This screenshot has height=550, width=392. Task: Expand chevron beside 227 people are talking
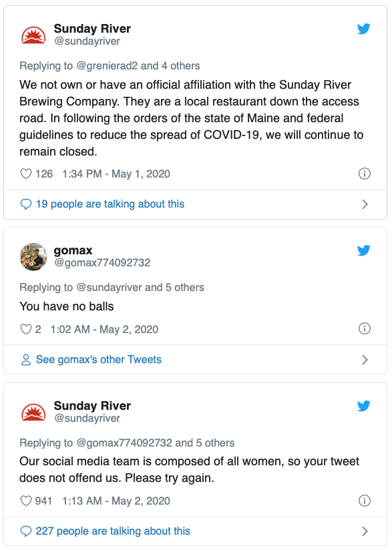point(365,531)
